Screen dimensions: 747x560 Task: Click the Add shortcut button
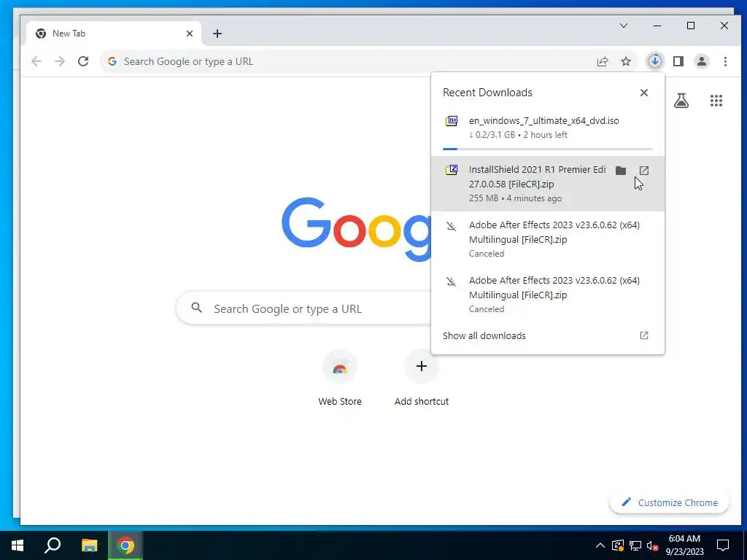click(421, 378)
